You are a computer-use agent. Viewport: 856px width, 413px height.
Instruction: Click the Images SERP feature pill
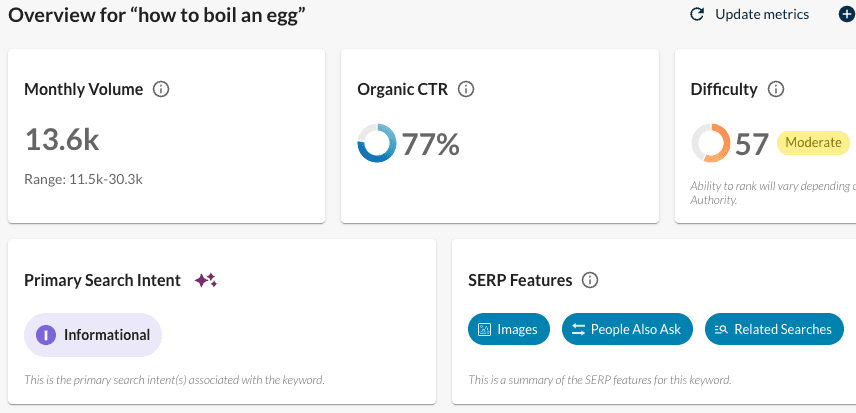[508, 329]
